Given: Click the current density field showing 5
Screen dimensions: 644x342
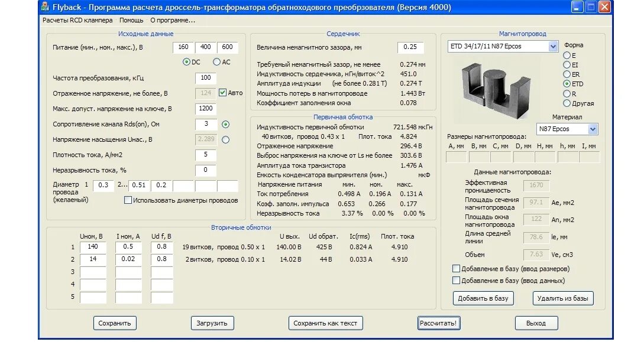Looking at the screenshot, I should [x=205, y=155].
